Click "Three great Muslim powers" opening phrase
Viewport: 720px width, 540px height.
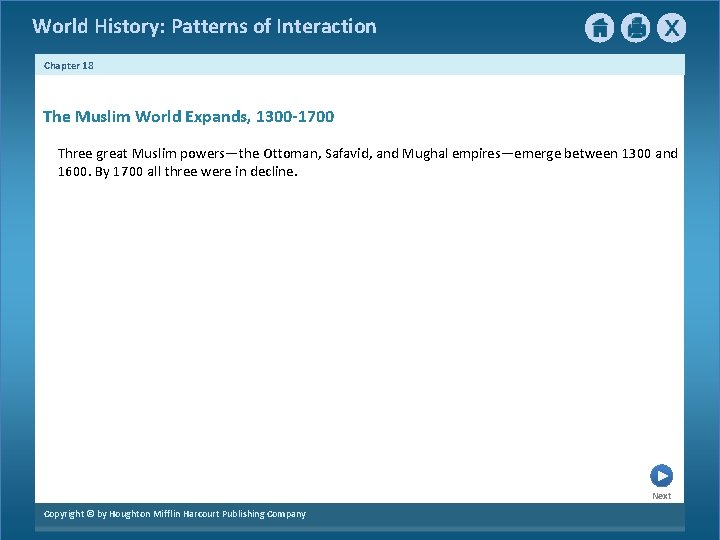(141, 154)
